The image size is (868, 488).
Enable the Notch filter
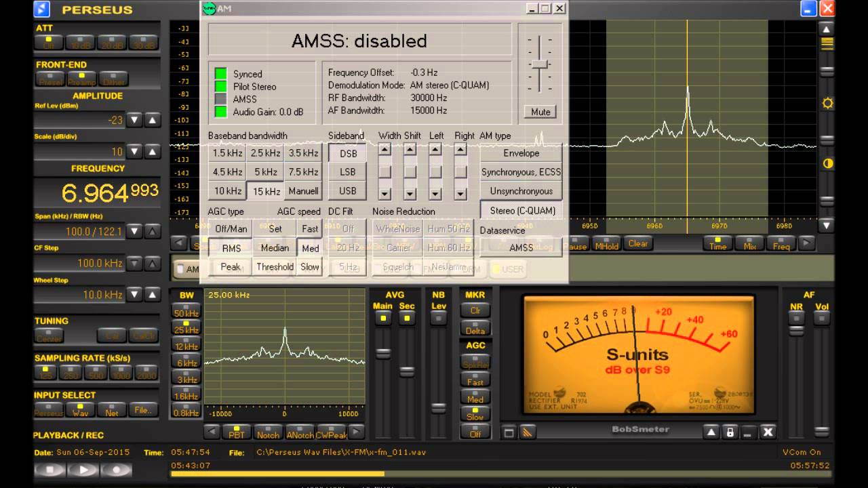[268, 432]
